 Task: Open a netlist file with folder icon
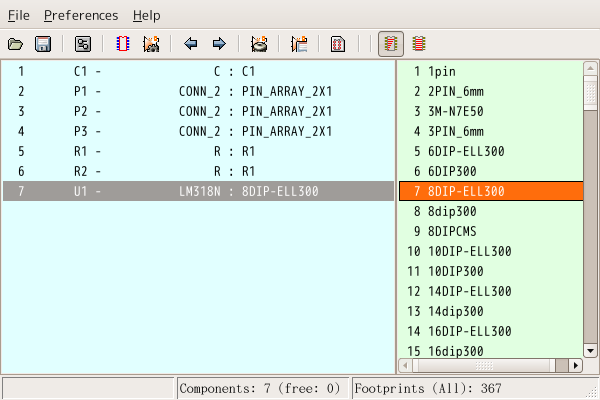click(x=16, y=44)
